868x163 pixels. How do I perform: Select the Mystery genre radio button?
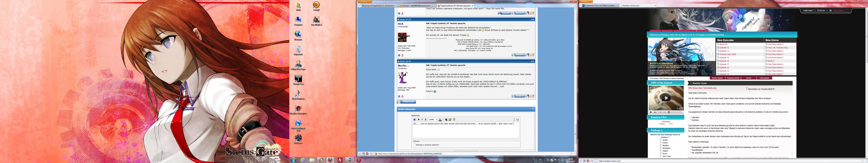click(661, 145)
